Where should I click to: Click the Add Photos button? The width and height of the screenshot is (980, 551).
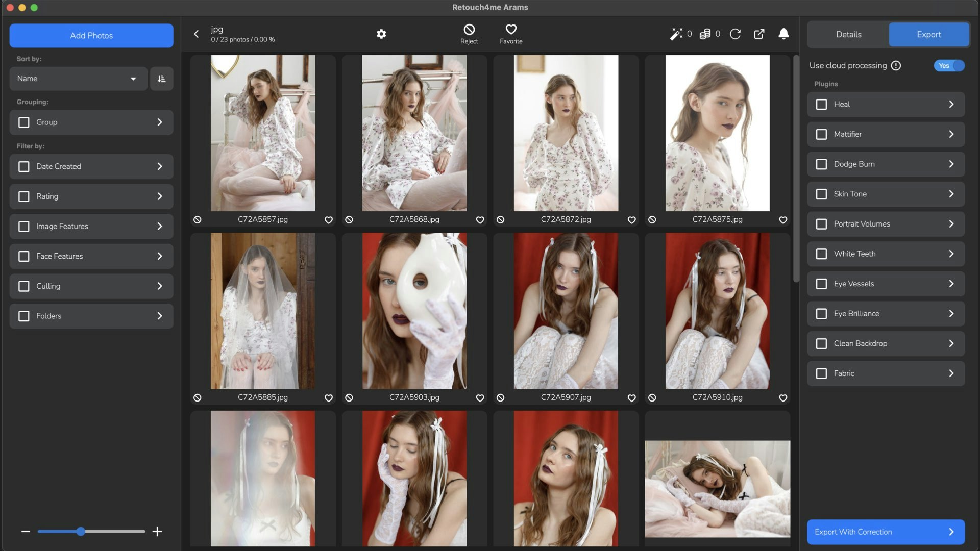point(91,36)
